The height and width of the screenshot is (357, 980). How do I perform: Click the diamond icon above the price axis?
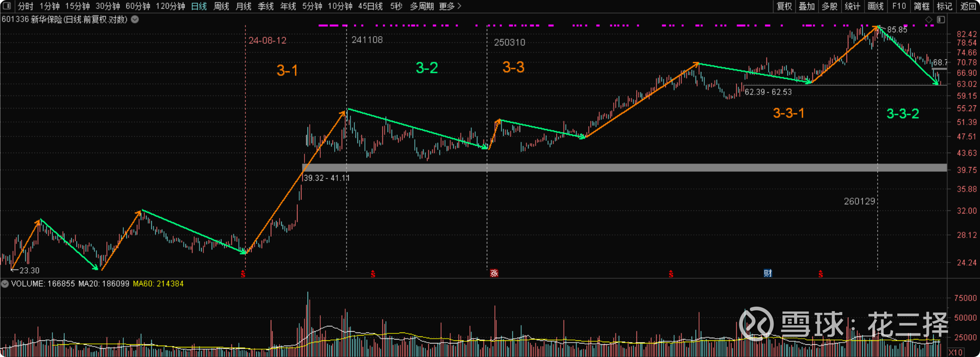click(x=929, y=20)
